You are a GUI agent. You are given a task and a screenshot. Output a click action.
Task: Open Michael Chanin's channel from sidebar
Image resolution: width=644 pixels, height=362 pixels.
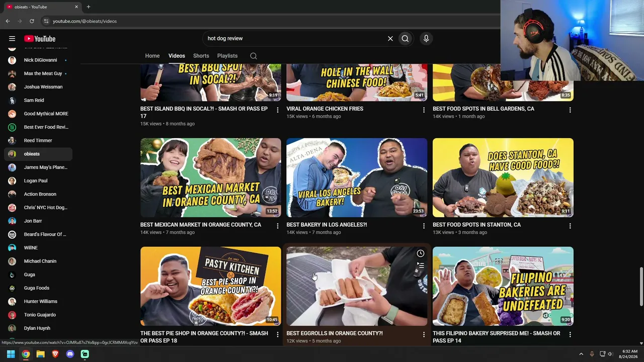38,261
